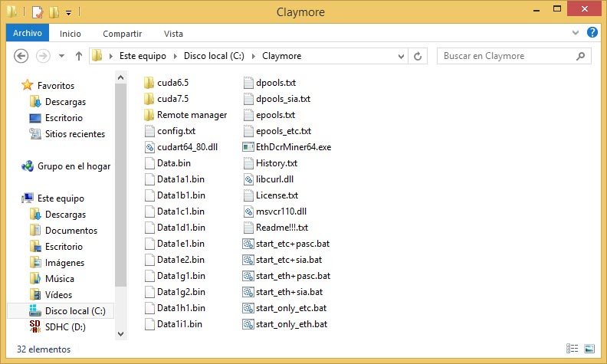Select start_etc+pasc.bat batch file icon

248,244
